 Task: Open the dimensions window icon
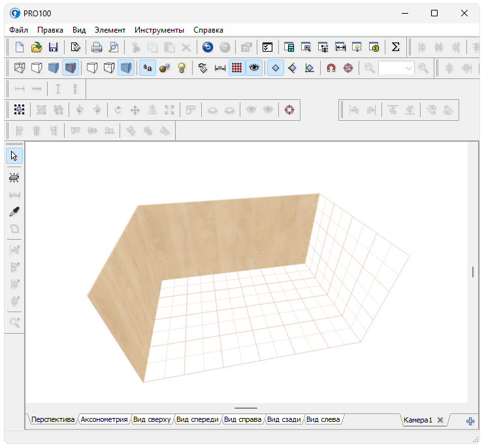point(340,47)
